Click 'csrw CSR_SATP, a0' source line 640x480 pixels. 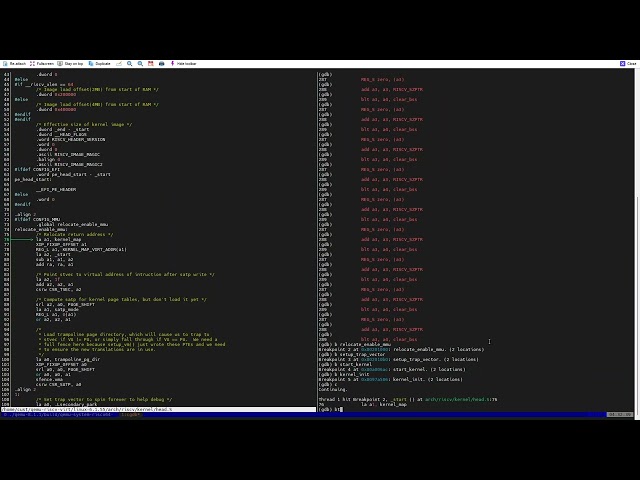[x=58, y=384]
